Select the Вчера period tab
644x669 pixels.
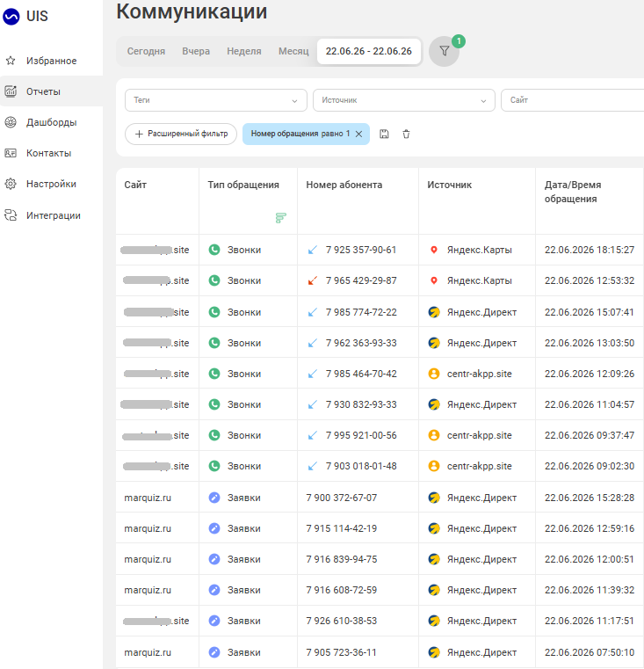click(196, 51)
